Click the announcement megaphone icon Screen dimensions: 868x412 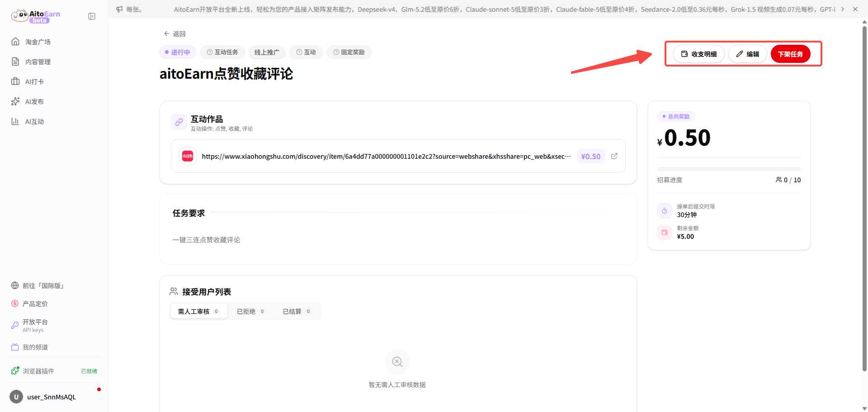tap(119, 9)
